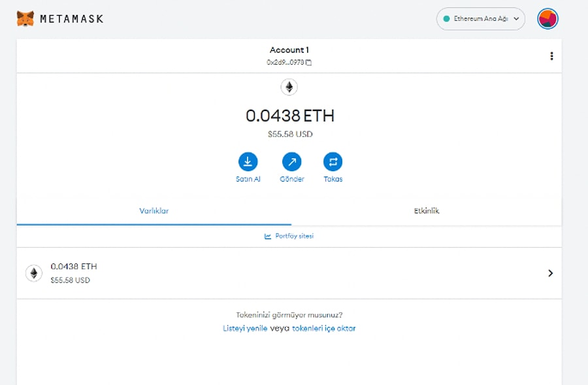Click the MetaMask fox logo
Viewport: 588px width, 385px height.
(26, 18)
